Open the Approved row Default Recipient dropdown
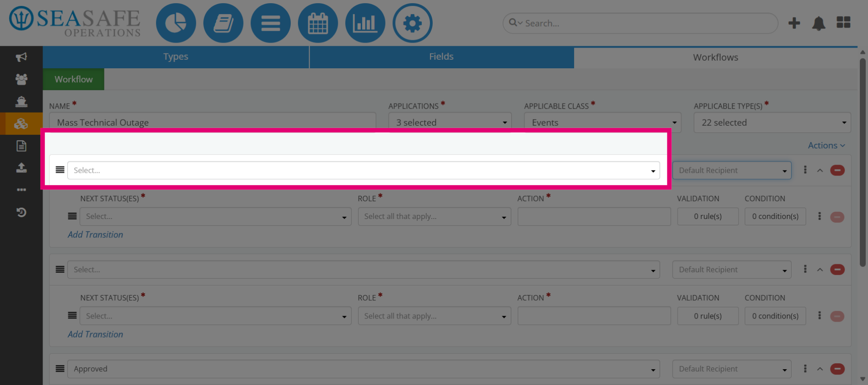 point(732,369)
